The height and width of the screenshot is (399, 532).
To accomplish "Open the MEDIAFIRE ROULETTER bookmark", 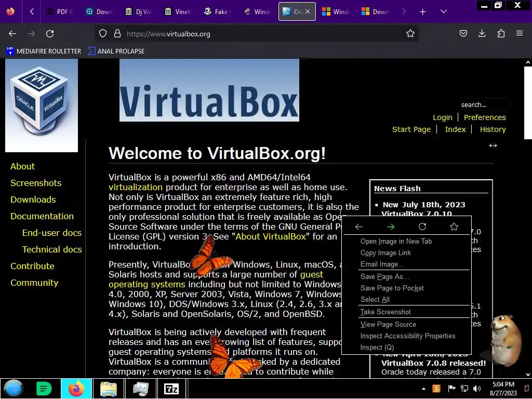I will pyautogui.click(x=44, y=51).
